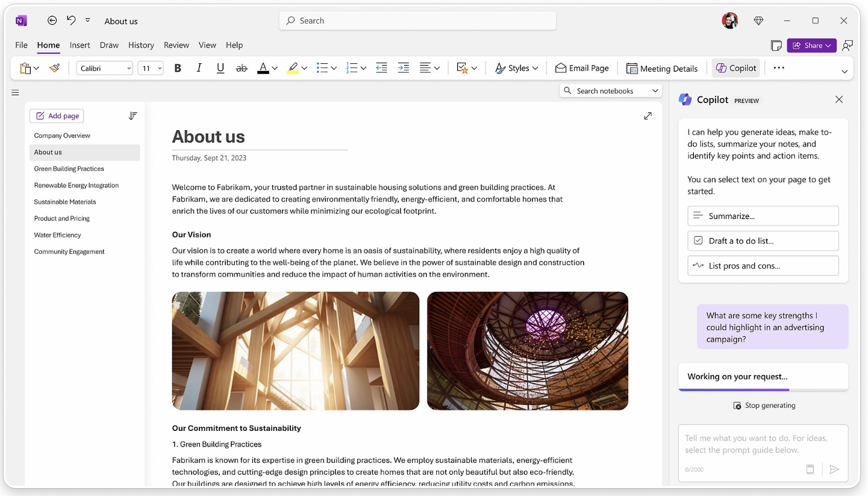The image size is (868, 496).
Task: Choose the Summarize Copilot prompt
Action: pyautogui.click(x=763, y=216)
